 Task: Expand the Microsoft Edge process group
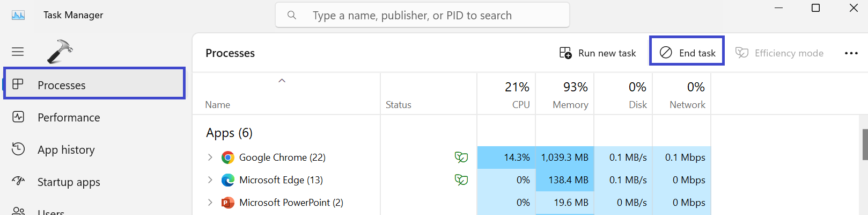pyautogui.click(x=210, y=180)
